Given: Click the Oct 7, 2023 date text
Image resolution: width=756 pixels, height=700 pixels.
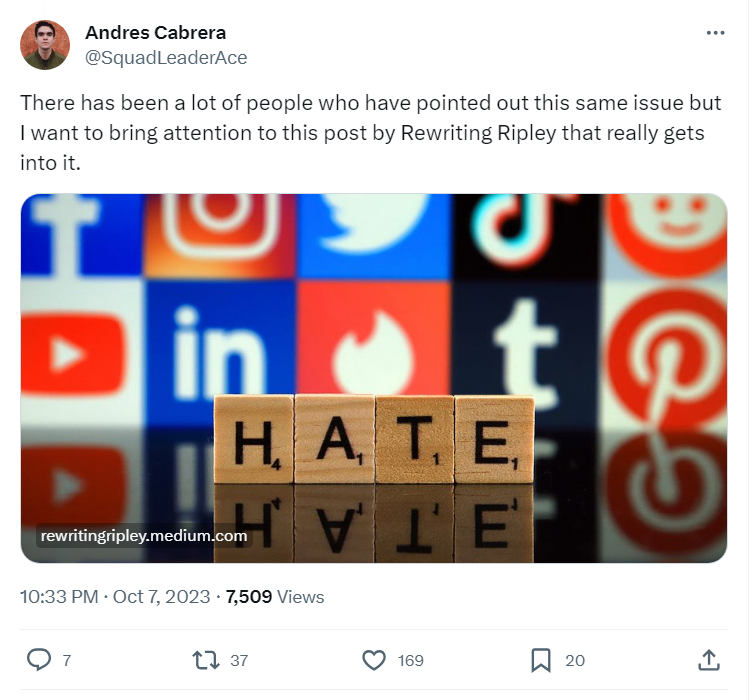Looking at the screenshot, I should pos(161,597).
